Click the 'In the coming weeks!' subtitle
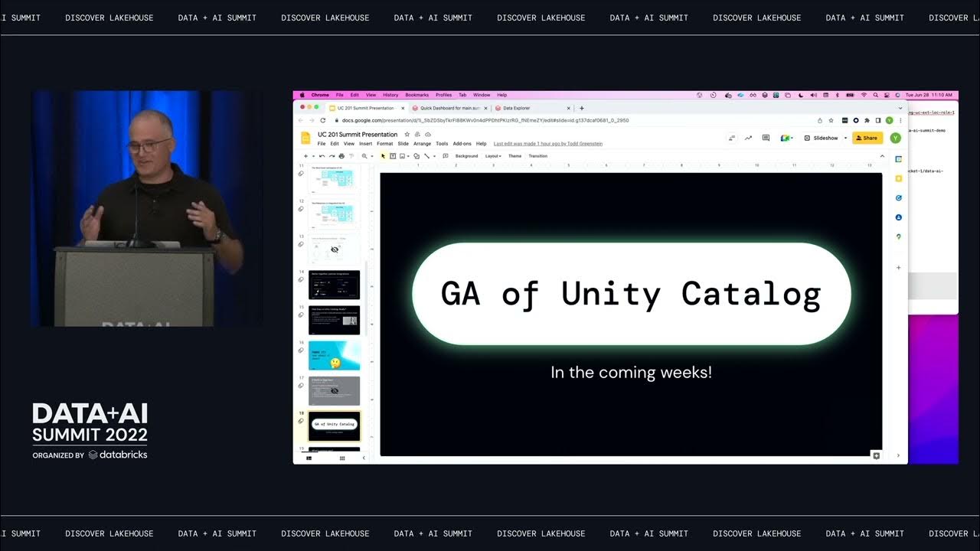980x551 pixels. point(631,373)
